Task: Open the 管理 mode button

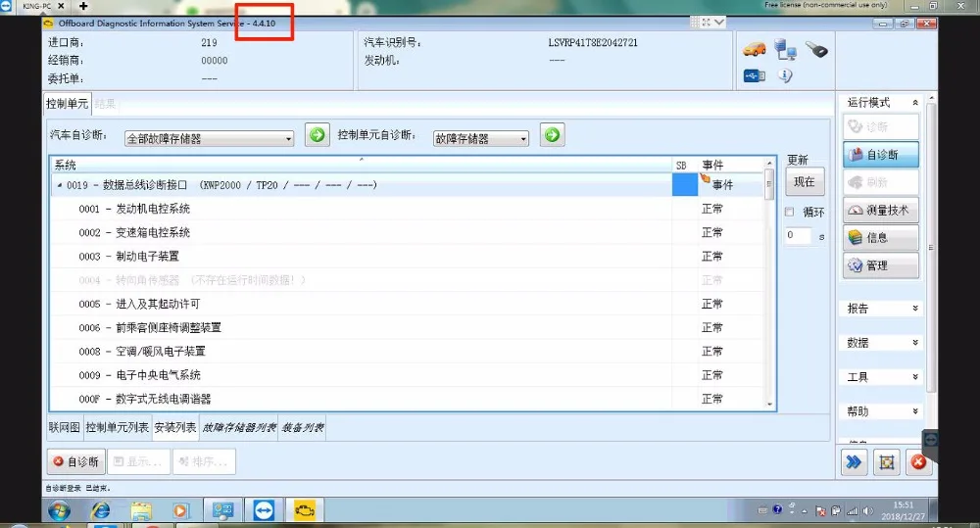Action: click(881, 265)
